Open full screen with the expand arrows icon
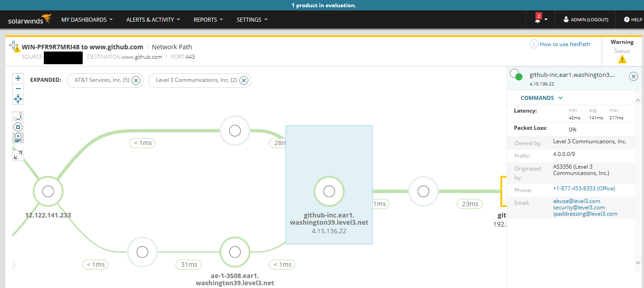The image size is (644, 288). tap(18, 156)
